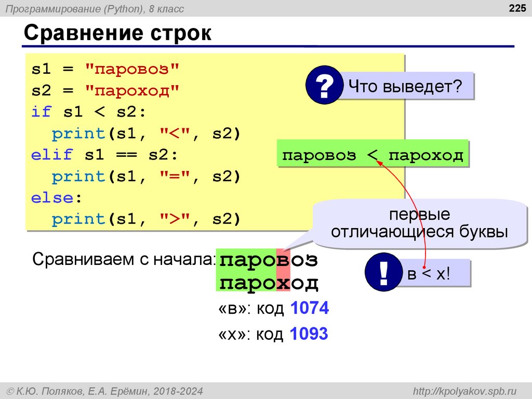Click the print line with "="
Image resolution: width=532 pixels, height=399 pixels.
[146, 177]
